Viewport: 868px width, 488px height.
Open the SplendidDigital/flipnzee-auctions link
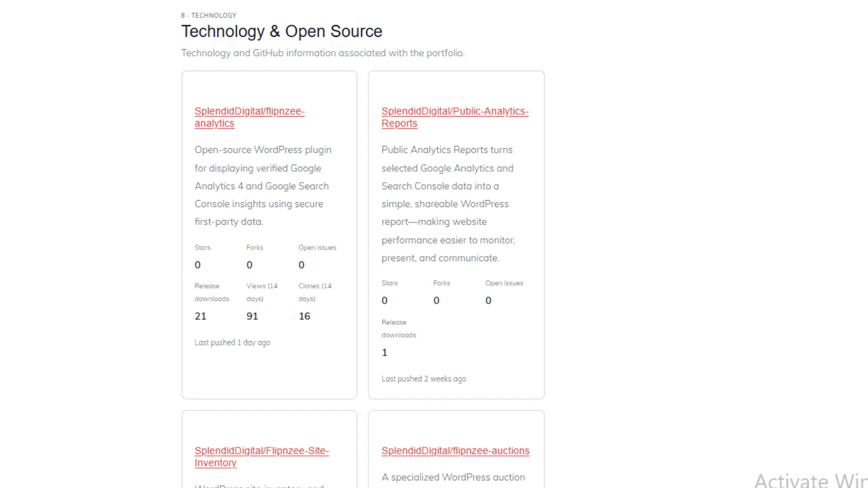pos(455,451)
